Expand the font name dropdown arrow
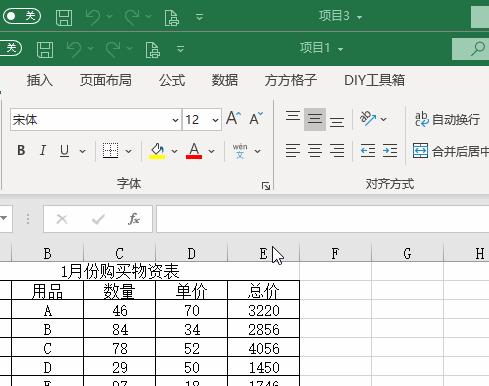Image resolution: width=489 pixels, height=386 pixels. click(175, 120)
